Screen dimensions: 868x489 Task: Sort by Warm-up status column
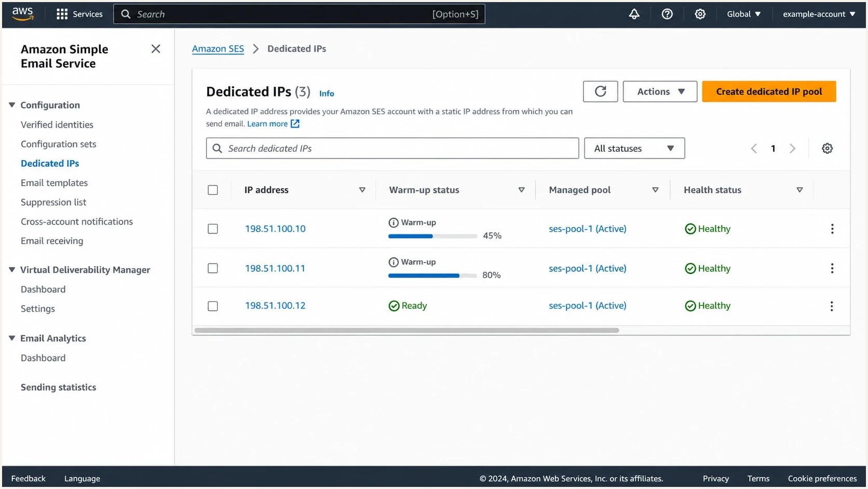tap(521, 190)
